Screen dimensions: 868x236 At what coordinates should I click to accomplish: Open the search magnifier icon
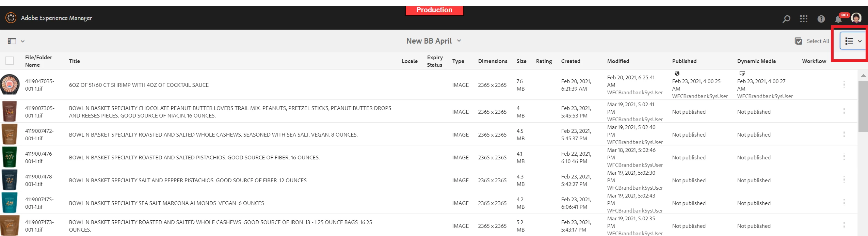[786, 19]
